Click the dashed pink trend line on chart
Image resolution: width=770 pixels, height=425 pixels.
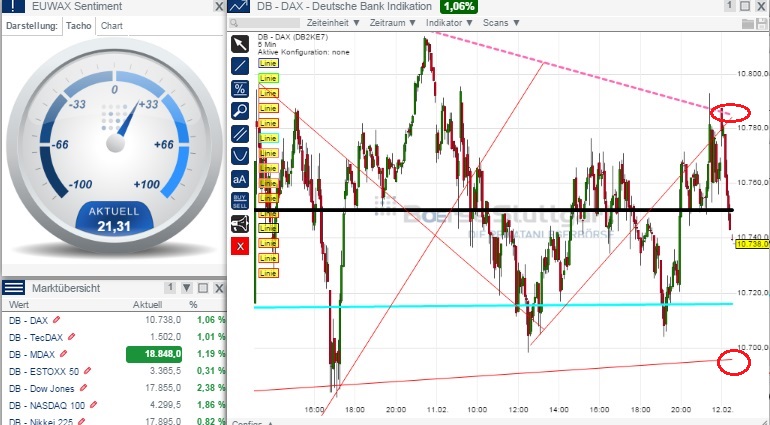click(579, 74)
